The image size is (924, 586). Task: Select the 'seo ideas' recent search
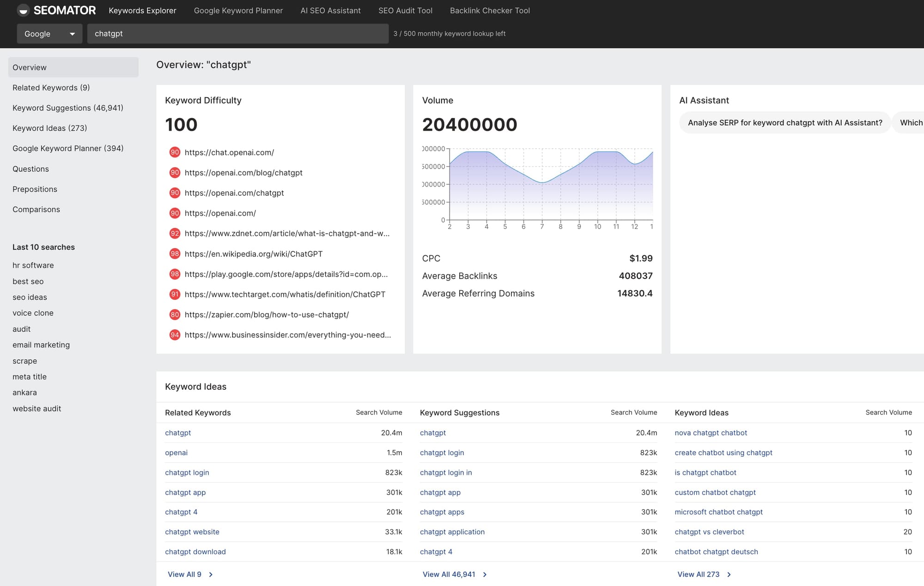(30, 297)
